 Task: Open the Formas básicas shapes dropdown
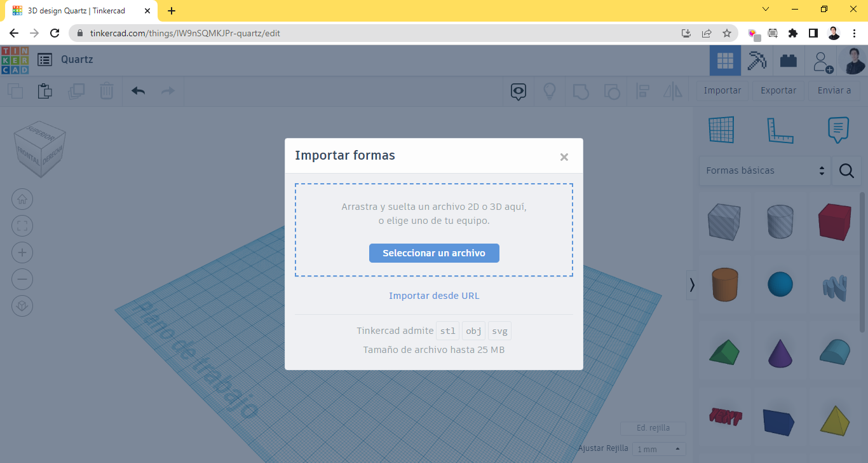click(764, 170)
